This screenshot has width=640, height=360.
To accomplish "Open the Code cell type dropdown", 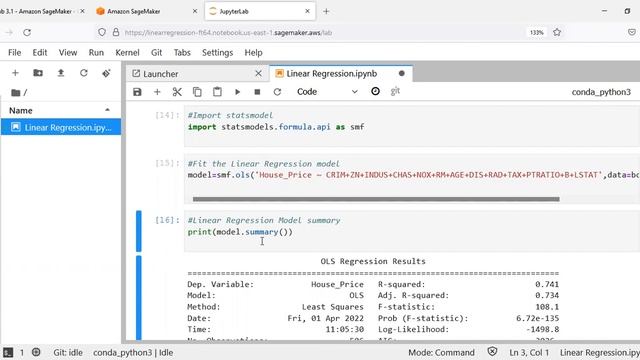I will click(327, 92).
